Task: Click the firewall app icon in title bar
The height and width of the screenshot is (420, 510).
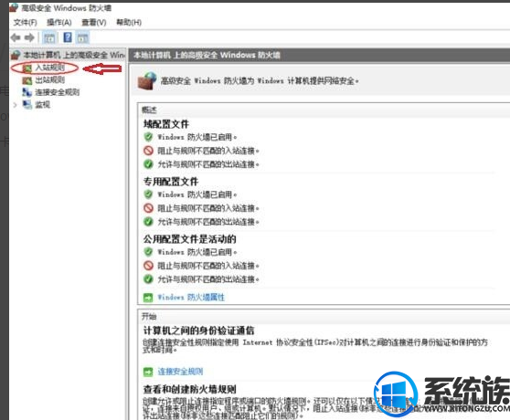Action: pyautogui.click(x=14, y=7)
